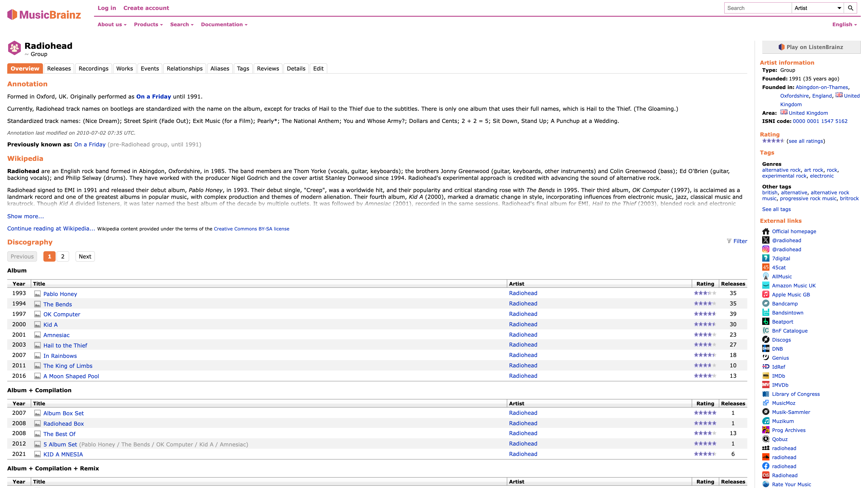
Task: Click the Bandcamp icon
Action: (766, 303)
